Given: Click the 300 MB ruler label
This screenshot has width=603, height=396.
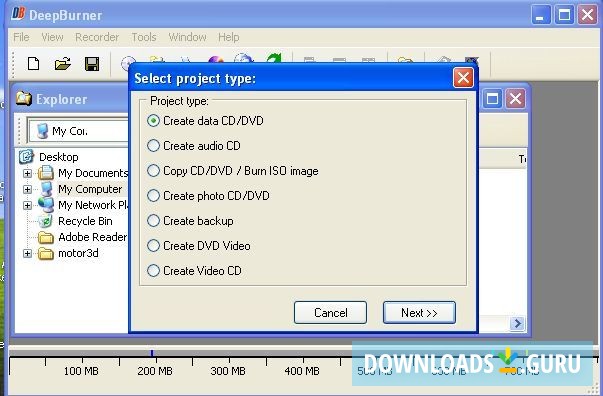Looking at the screenshot, I should click(228, 371).
